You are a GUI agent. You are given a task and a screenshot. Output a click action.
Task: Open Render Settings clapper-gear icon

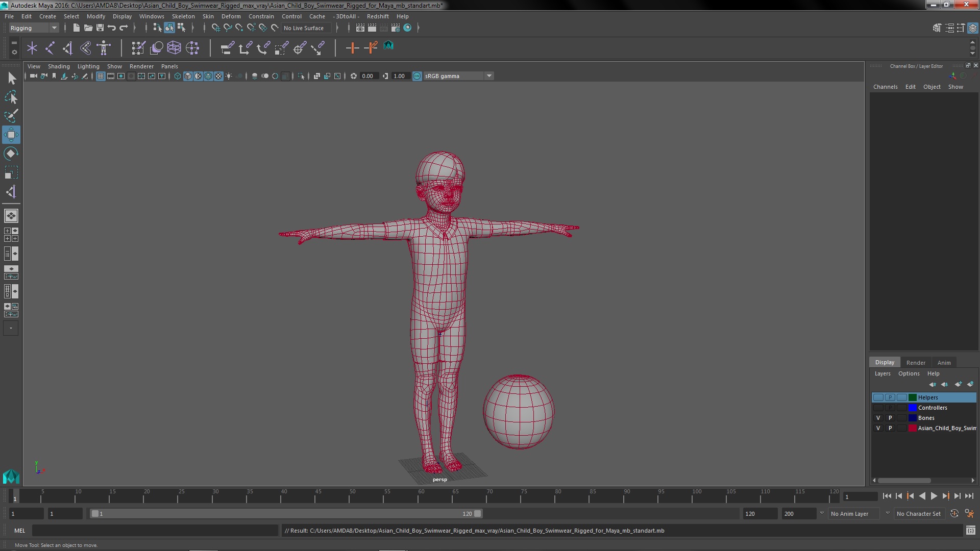395,28
